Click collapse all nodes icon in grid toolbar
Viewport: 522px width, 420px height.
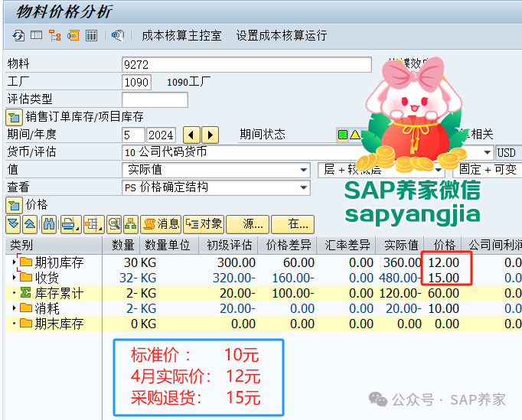30,224
